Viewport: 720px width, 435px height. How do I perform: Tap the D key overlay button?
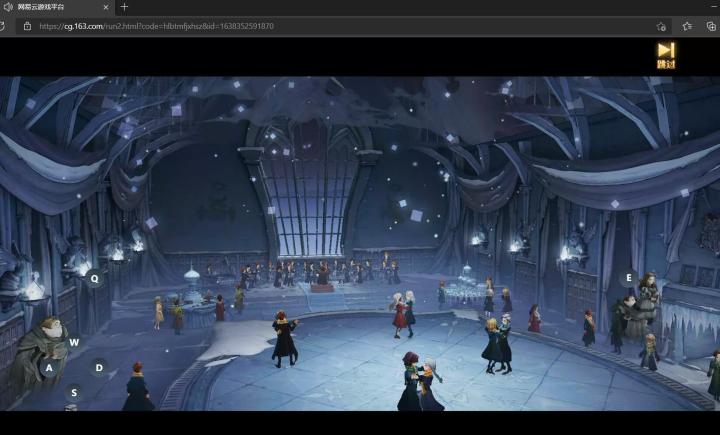coord(99,367)
